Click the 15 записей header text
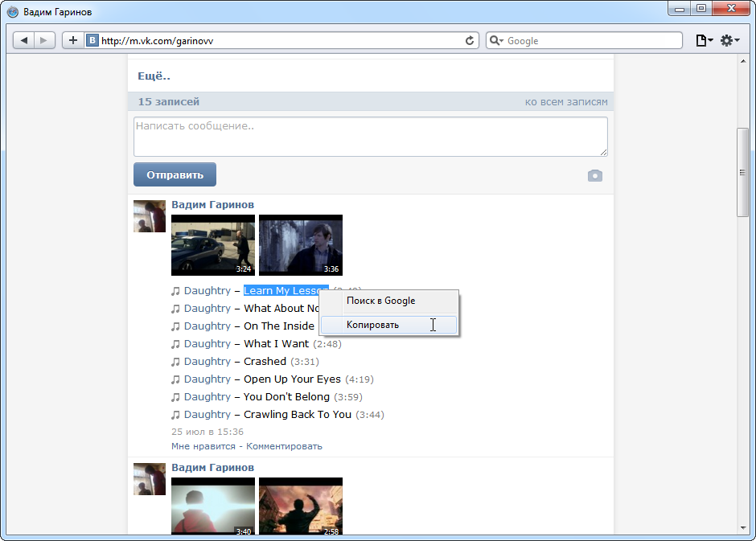The width and height of the screenshot is (756, 541). click(169, 101)
